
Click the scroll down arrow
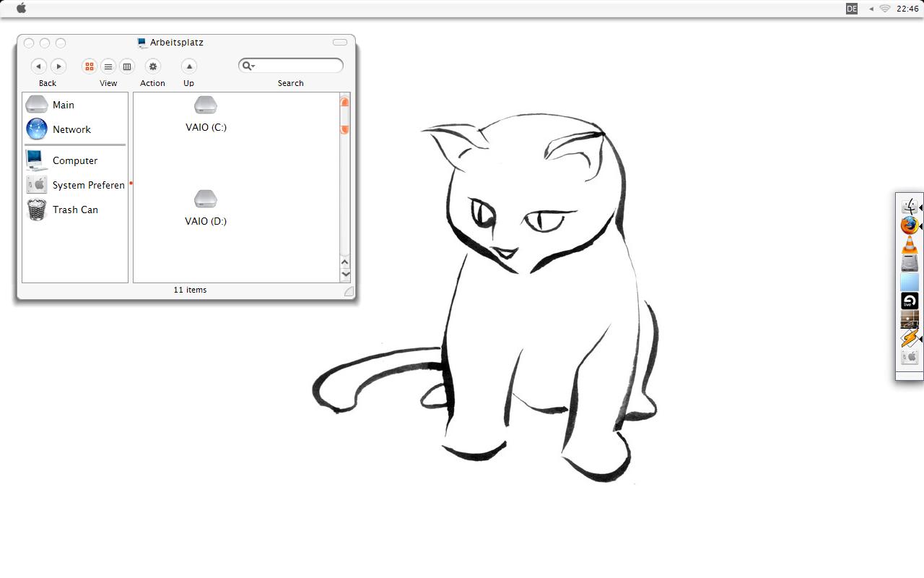tap(345, 274)
